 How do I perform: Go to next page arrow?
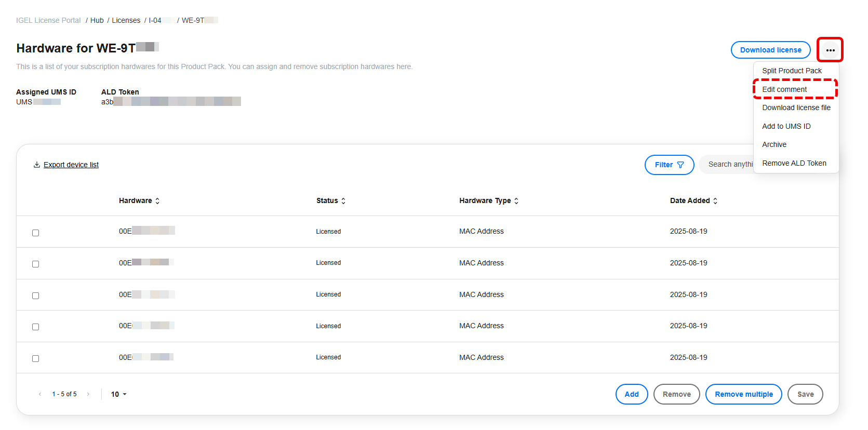coord(88,394)
